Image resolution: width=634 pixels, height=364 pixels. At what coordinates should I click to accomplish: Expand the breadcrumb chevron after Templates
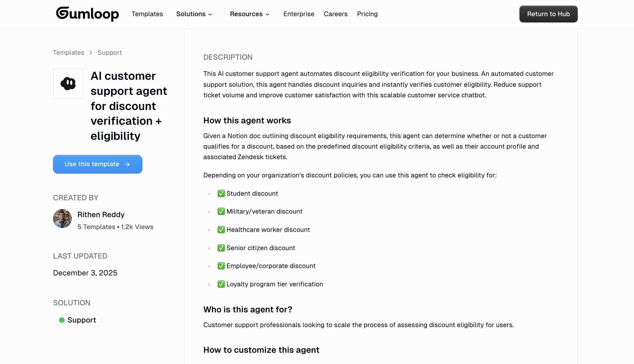91,52
